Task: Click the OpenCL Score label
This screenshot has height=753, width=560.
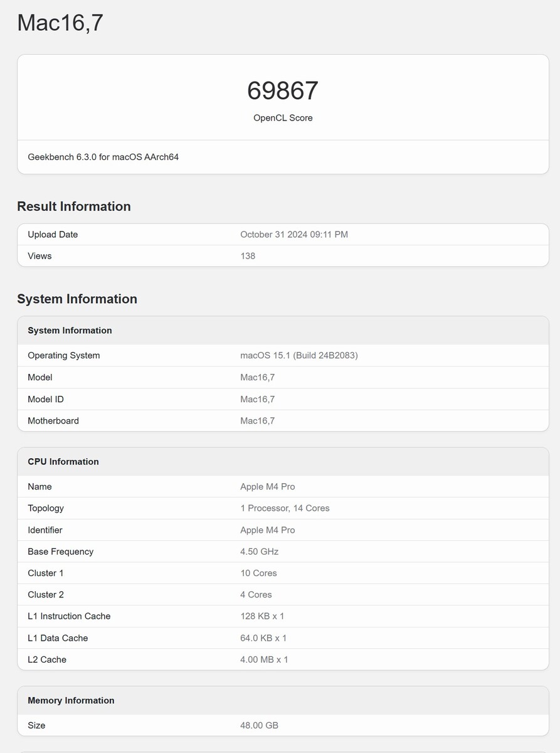Action: pos(283,118)
